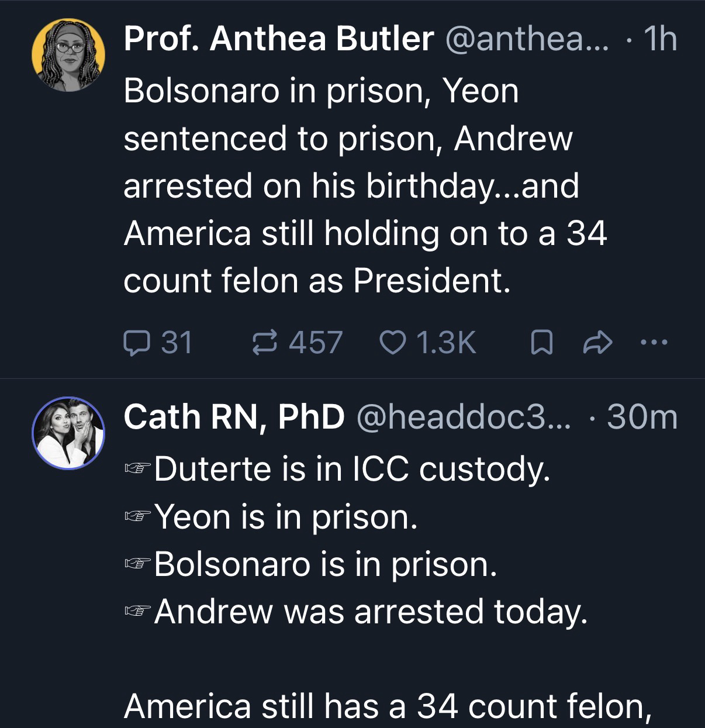Click the 30m timestamp on the reply
This screenshot has height=728, width=705.
click(642, 417)
